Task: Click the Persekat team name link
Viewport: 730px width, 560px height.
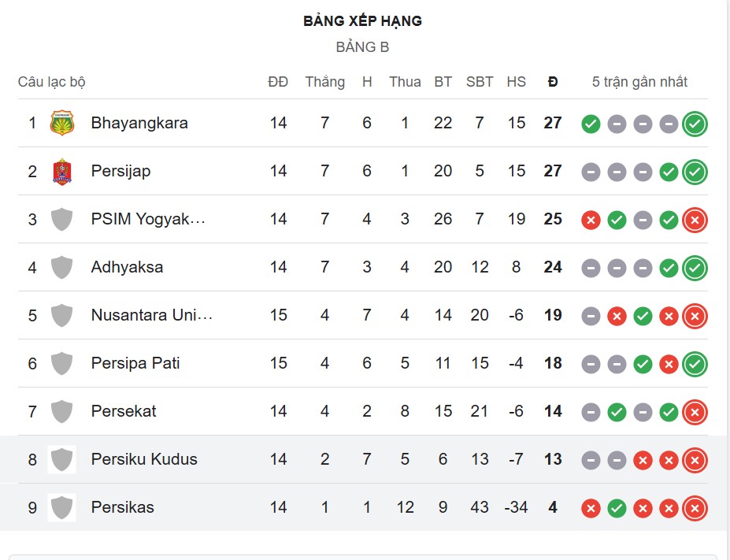Action: 124,411
